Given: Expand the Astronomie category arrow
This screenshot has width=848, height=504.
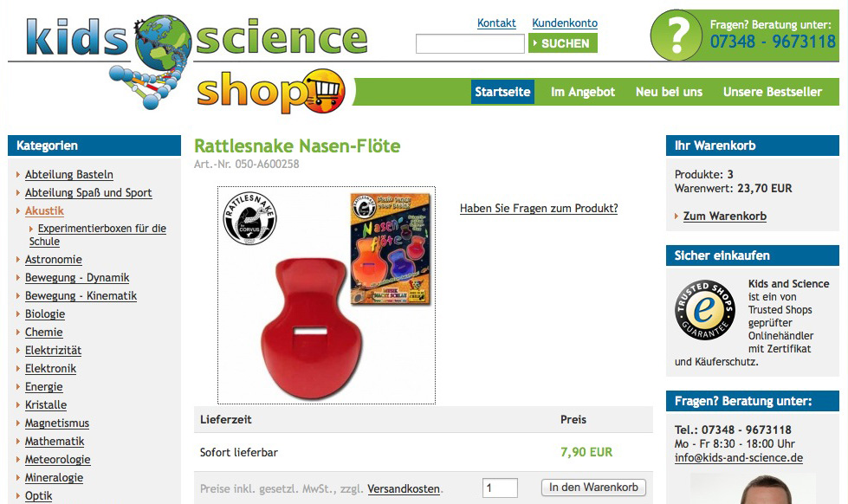Looking at the screenshot, I should point(18,260).
